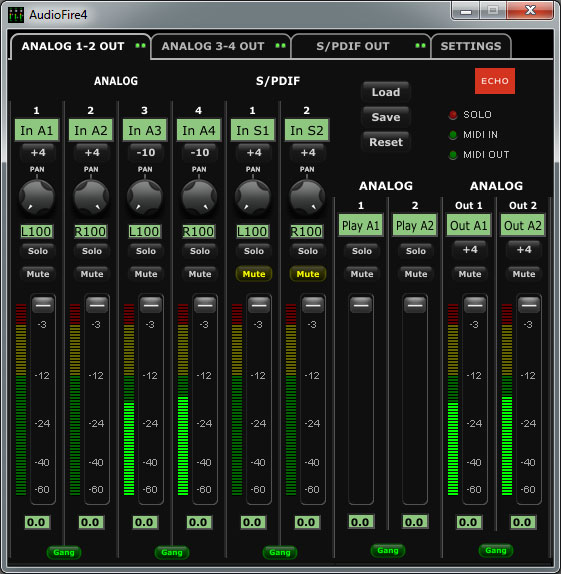
Task: Switch to ANALOG 3-4 OUT tab
Action: (x=221, y=46)
